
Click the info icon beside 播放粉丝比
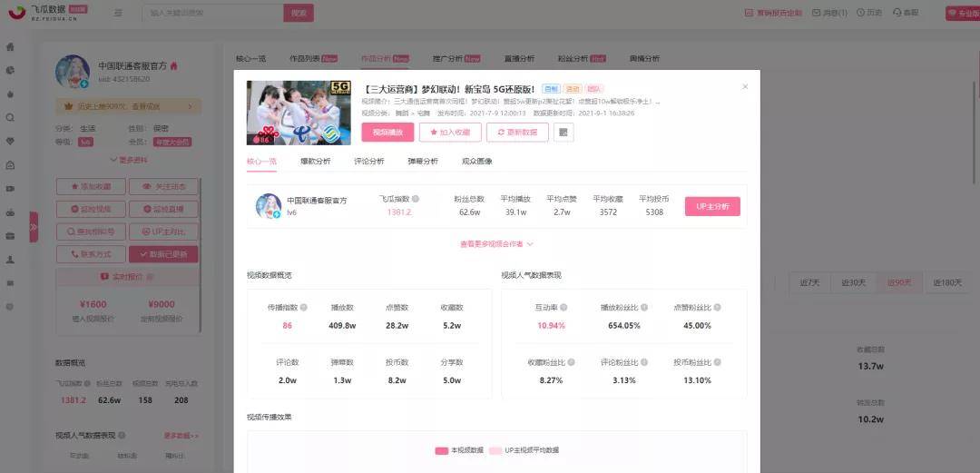click(643, 307)
